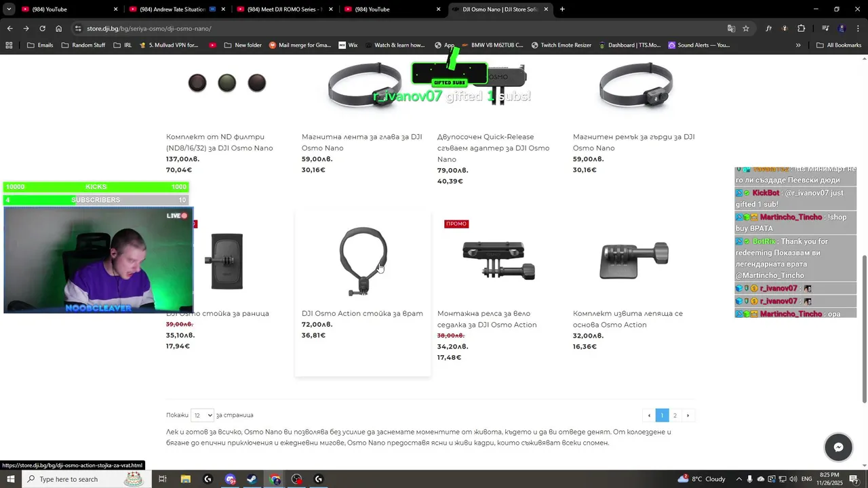
Task: Expand the overflow bookmarks chevron
Action: [x=798, y=45]
